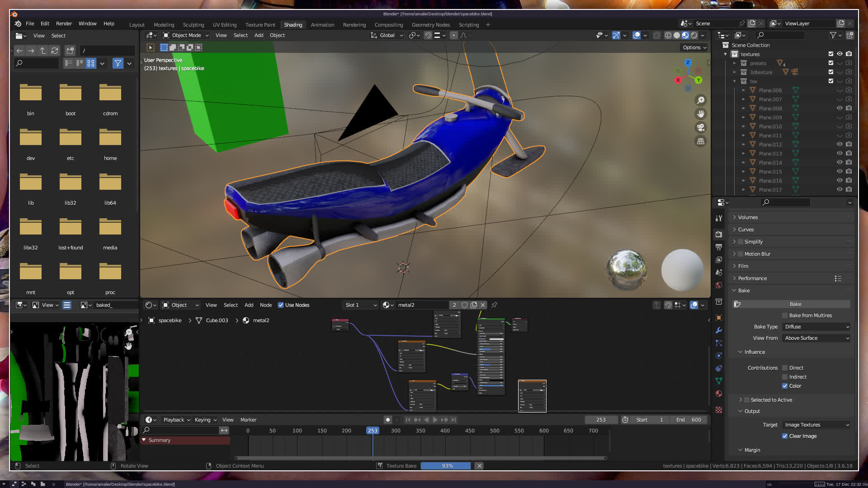Expand the Performance panel
This screenshot has height=488, width=868.
coord(753,278)
